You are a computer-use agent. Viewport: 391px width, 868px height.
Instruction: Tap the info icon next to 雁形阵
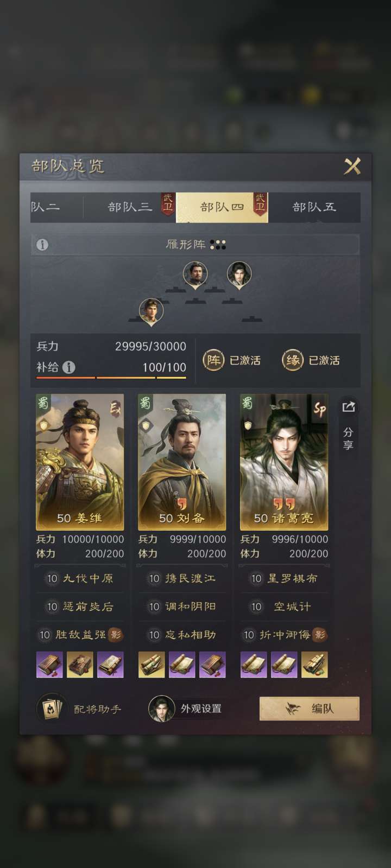pyautogui.click(x=42, y=245)
